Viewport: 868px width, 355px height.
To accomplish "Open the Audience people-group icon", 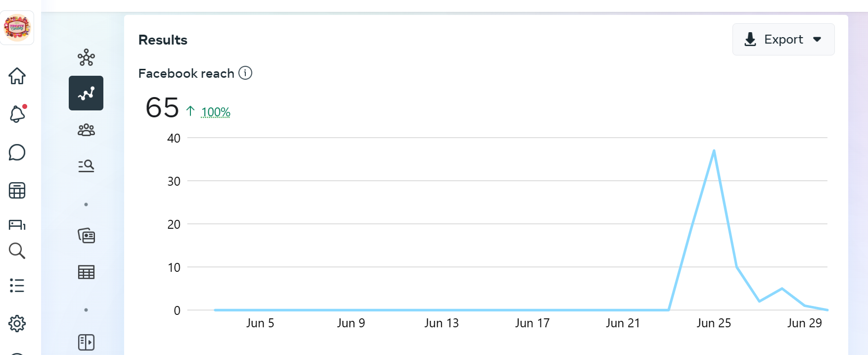I will pyautogui.click(x=86, y=130).
